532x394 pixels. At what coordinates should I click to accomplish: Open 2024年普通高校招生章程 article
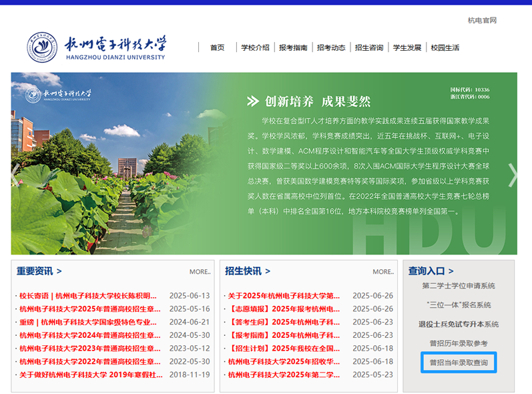click(90, 336)
